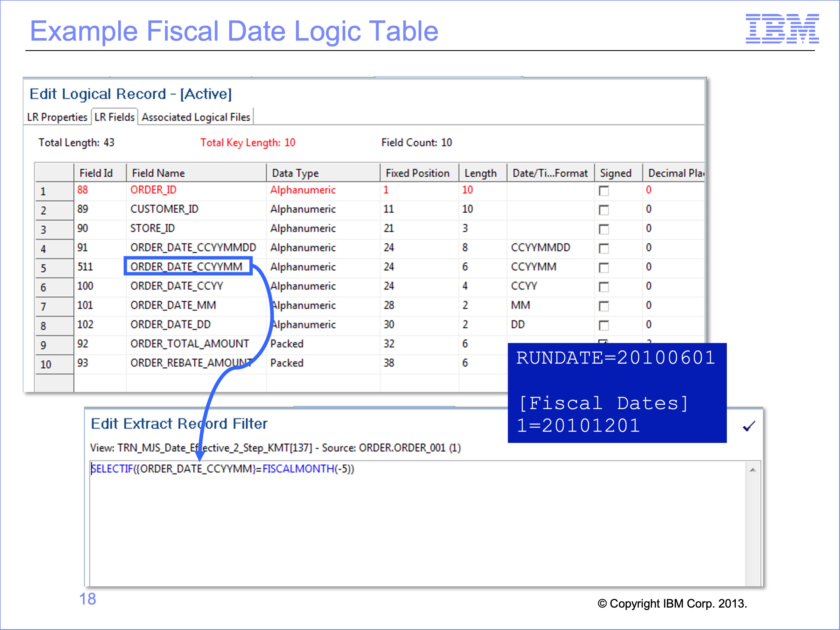Click the Fixed Position column header
840x630 pixels.
417,173
